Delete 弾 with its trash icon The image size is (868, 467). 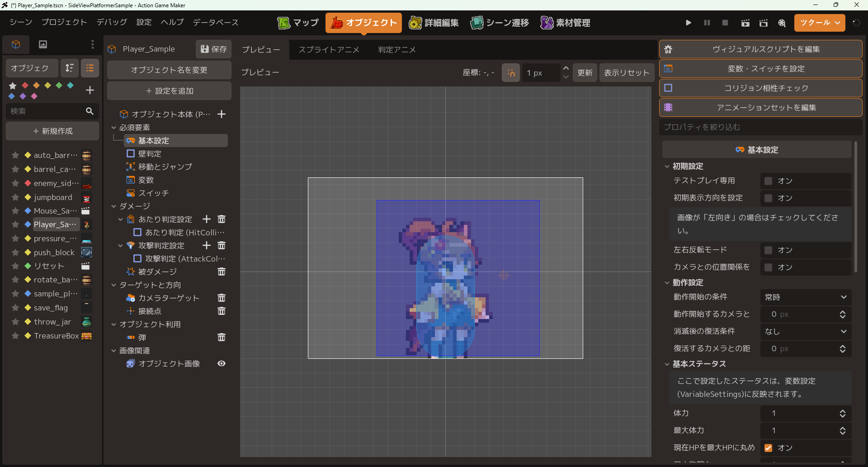coord(222,337)
